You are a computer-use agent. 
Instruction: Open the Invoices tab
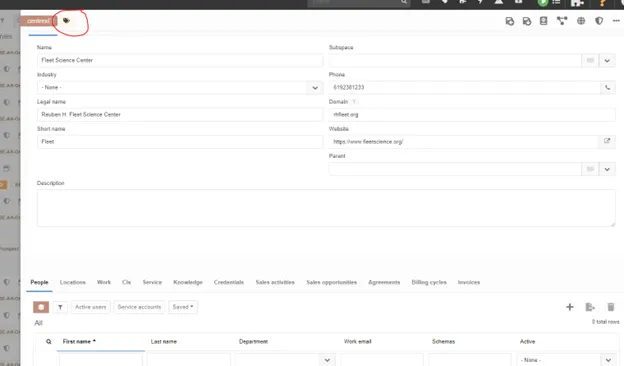coord(469,282)
